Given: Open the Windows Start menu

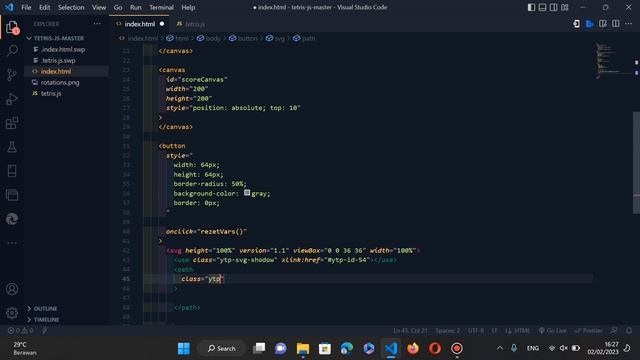Looking at the screenshot, I should coord(184,348).
